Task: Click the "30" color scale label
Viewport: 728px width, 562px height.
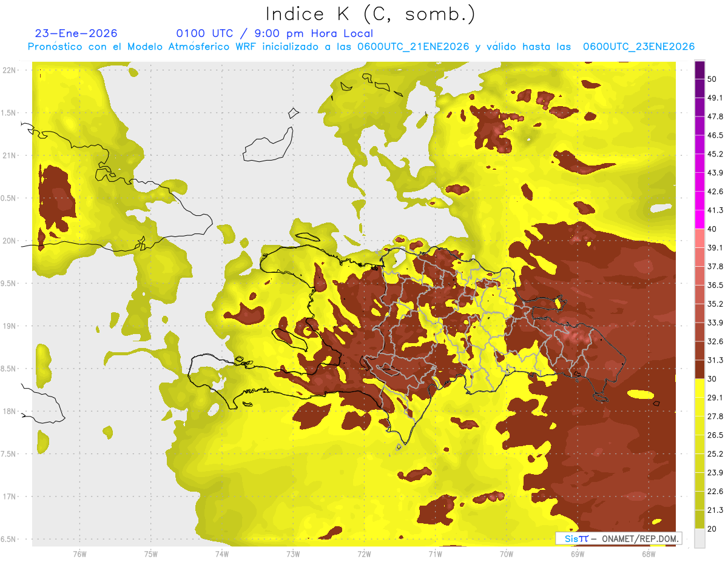Action: pyautogui.click(x=713, y=379)
